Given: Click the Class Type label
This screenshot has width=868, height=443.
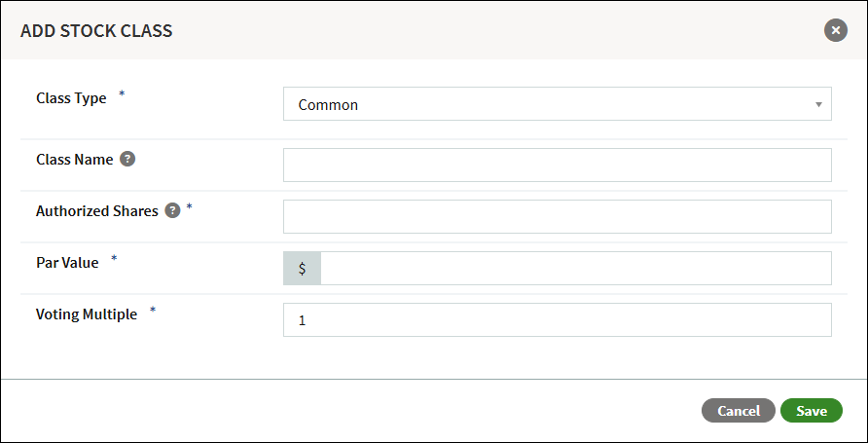Looking at the screenshot, I should coord(71,98).
